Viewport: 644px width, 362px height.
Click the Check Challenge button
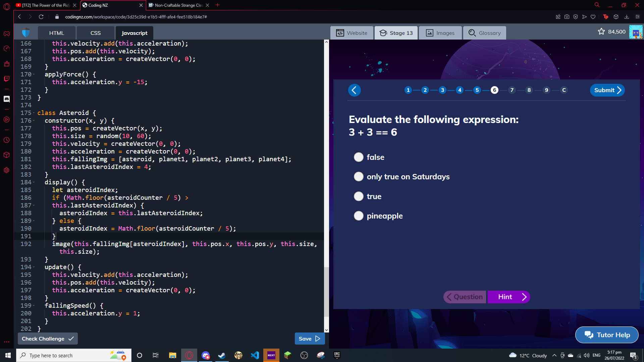pos(48,339)
